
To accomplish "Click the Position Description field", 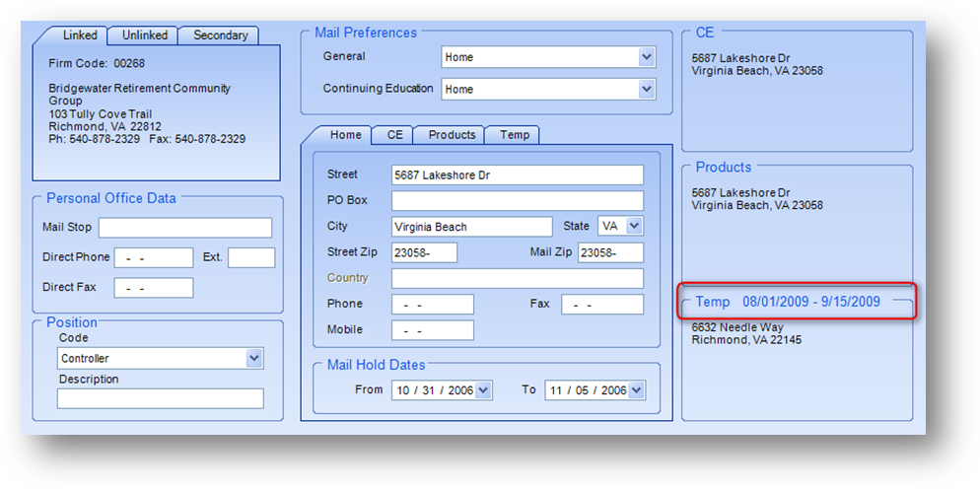I will (160, 398).
